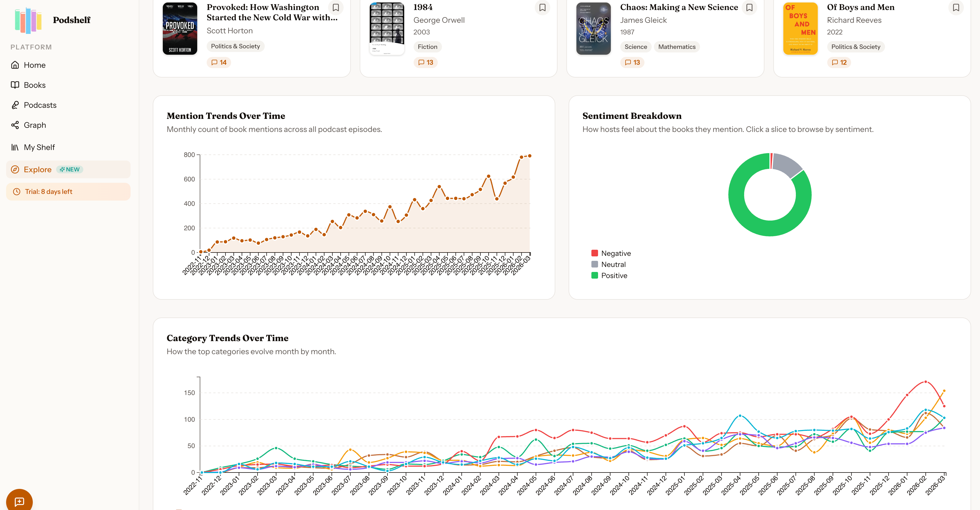The width and height of the screenshot is (980, 510).
Task: Bookmark the Provoked book card
Action: pyautogui.click(x=336, y=7)
